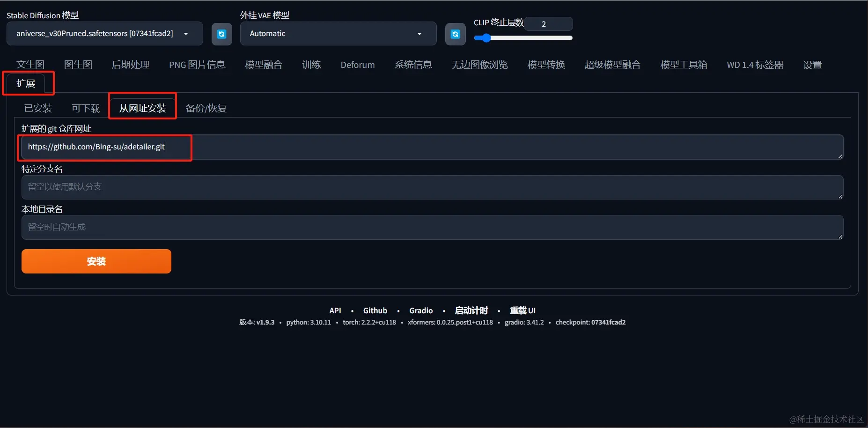This screenshot has height=428, width=868.
Task: Grab the local directory field resize handle
Action: click(x=840, y=236)
